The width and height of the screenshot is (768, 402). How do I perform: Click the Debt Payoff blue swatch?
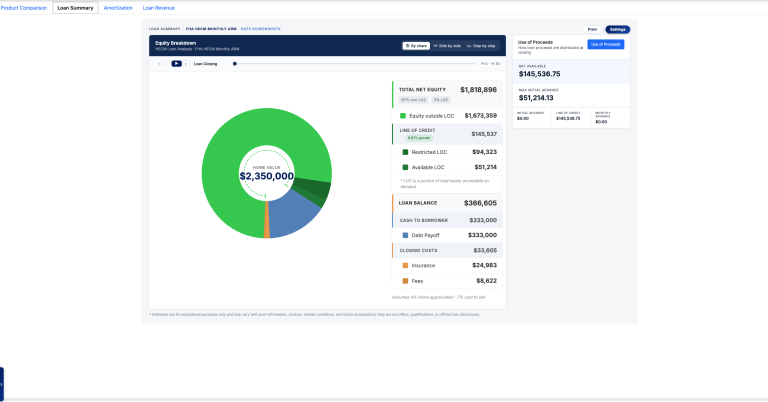405,236
